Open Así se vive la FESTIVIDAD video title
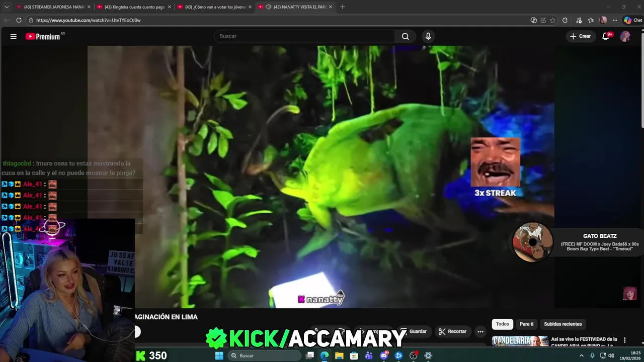The width and height of the screenshot is (644, 362). [x=584, y=342]
